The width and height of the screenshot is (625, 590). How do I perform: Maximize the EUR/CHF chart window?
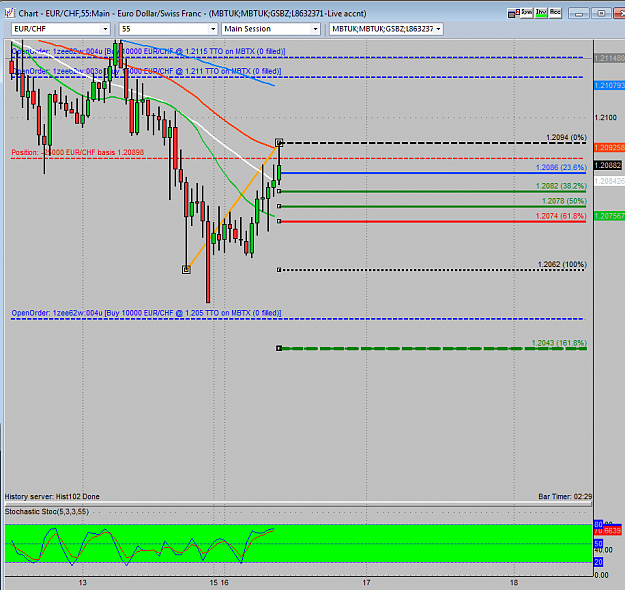click(601, 14)
